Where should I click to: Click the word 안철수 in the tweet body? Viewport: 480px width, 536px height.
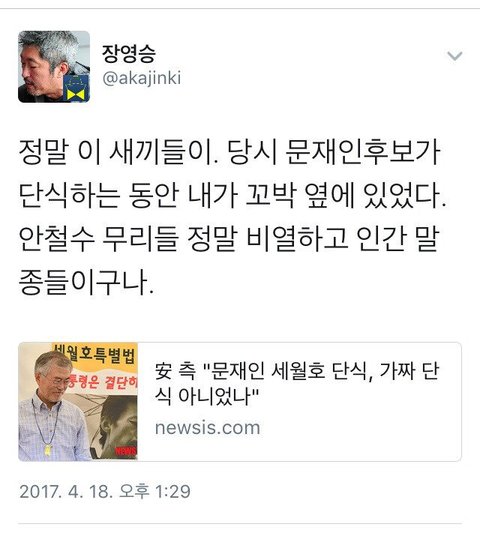(x=56, y=239)
